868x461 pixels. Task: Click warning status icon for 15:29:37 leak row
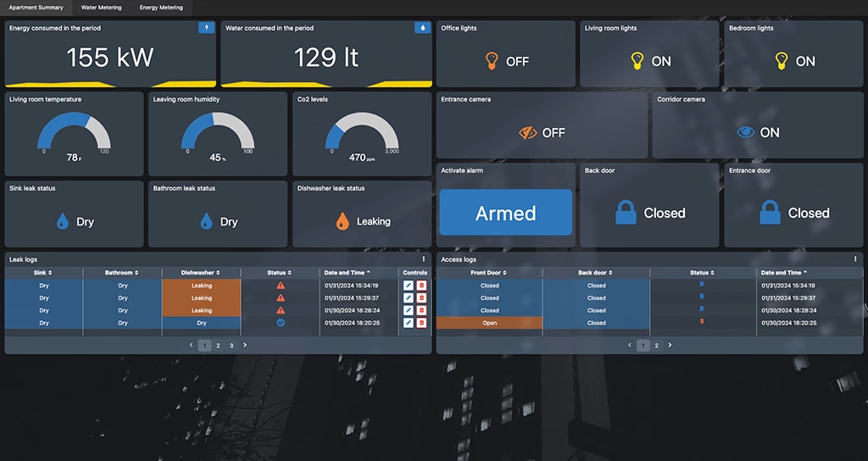pos(281,297)
